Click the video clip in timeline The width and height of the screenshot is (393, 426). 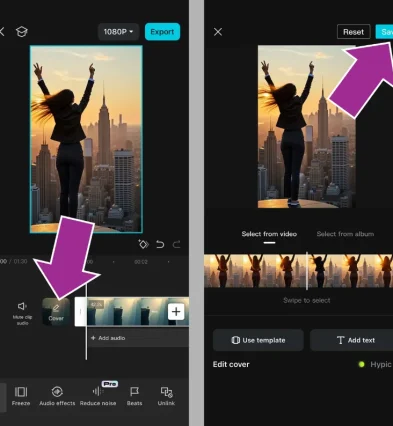pyautogui.click(x=137, y=312)
